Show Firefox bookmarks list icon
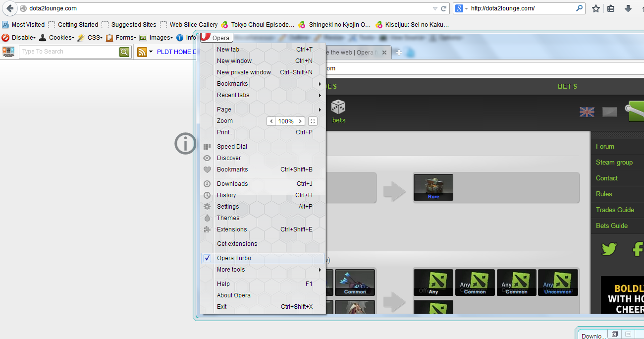This screenshot has width=644, height=339. tap(611, 8)
